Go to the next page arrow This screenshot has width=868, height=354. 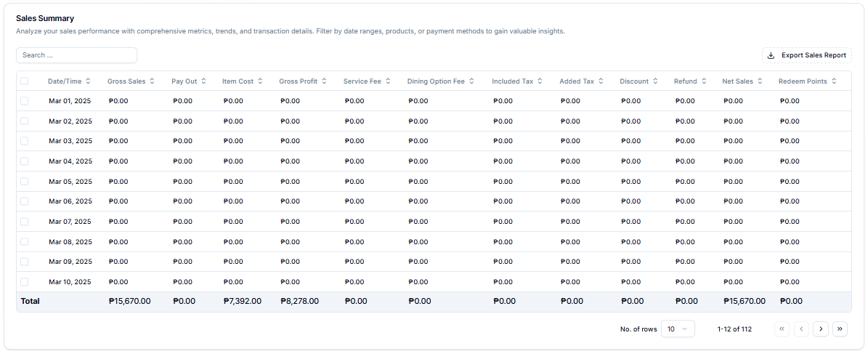[820, 329]
